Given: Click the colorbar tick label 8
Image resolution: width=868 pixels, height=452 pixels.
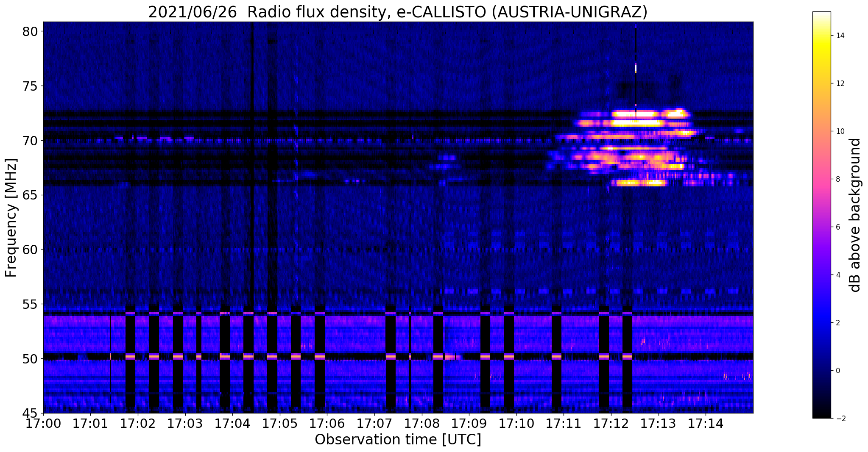Looking at the screenshot, I should (837, 179).
